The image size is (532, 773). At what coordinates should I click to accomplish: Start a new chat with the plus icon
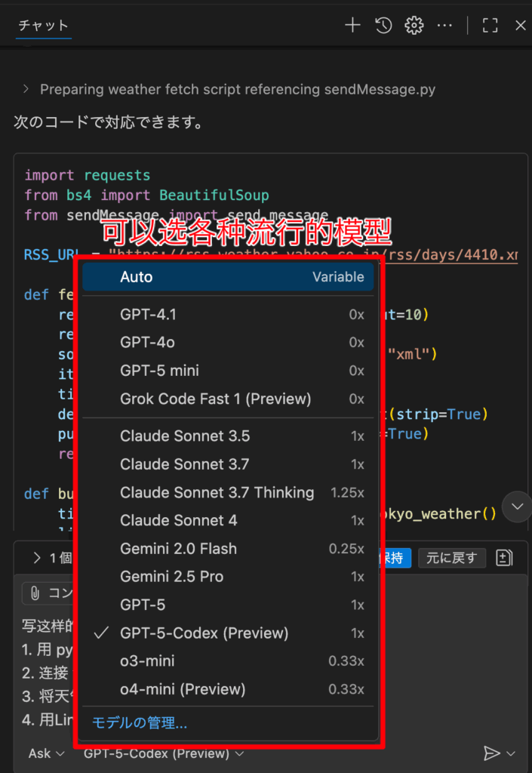click(352, 25)
